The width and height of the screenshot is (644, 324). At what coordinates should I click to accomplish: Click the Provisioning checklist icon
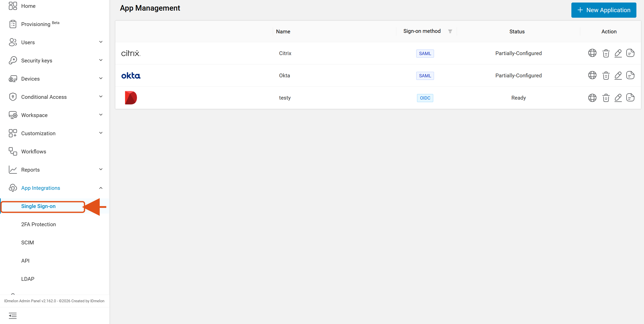pyautogui.click(x=13, y=24)
